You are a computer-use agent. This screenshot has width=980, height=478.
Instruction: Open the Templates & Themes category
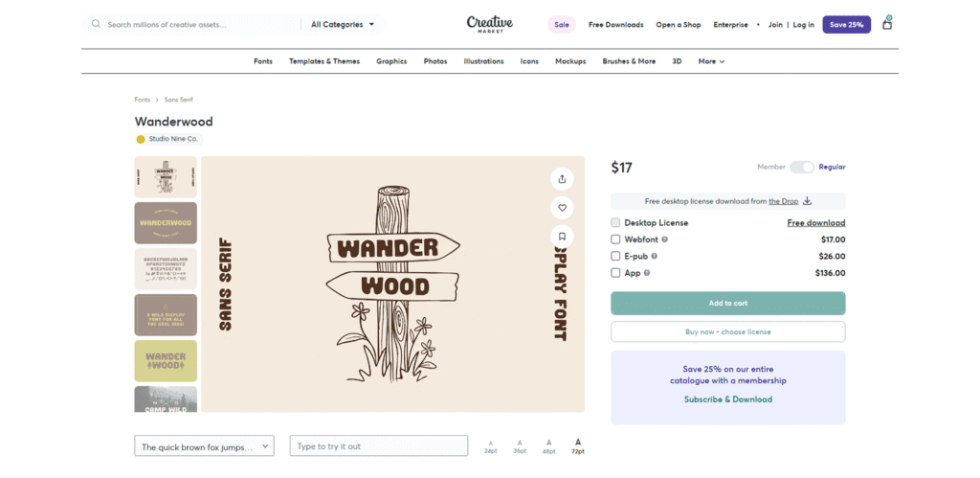pos(324,61)
